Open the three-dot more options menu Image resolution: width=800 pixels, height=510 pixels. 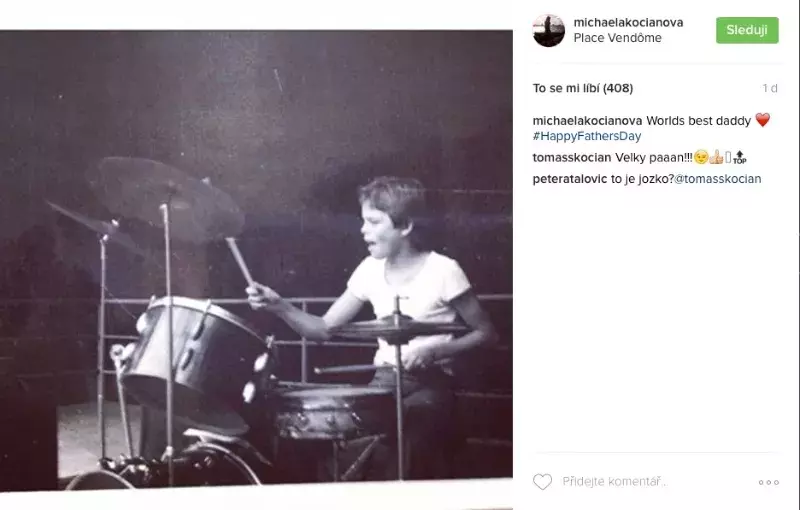click(768, 482)
